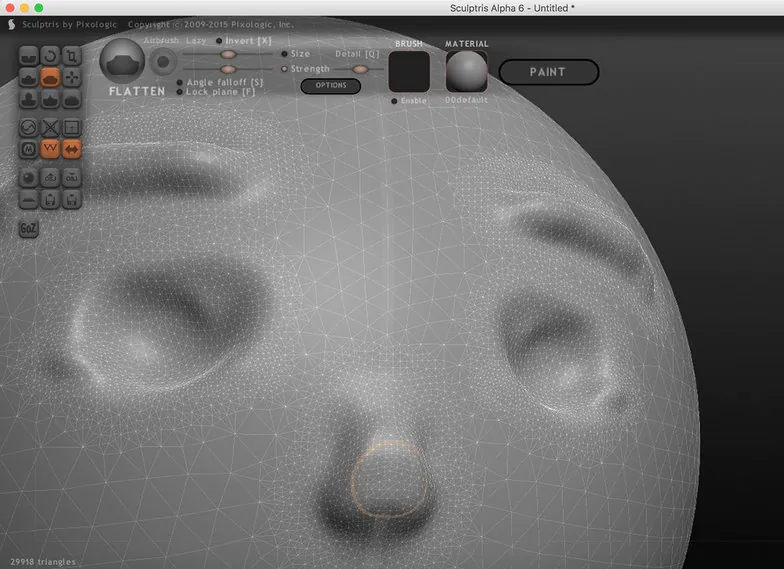Select the Draw brush tool

[x=28, y=78]
